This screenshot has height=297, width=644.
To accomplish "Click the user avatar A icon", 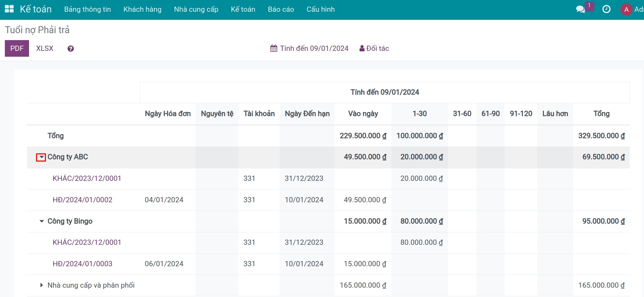I will pos(626,9).
